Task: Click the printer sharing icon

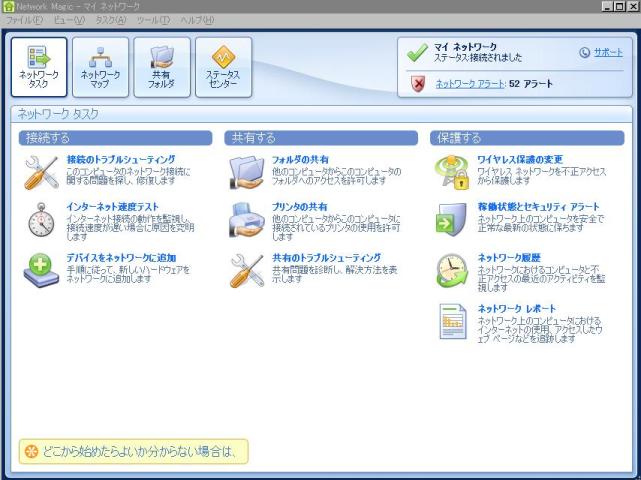Action: tap(247, 220)
